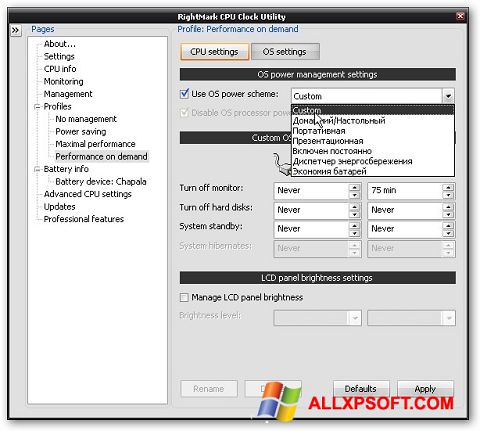Decrease second System standby value

click(448, 233)
